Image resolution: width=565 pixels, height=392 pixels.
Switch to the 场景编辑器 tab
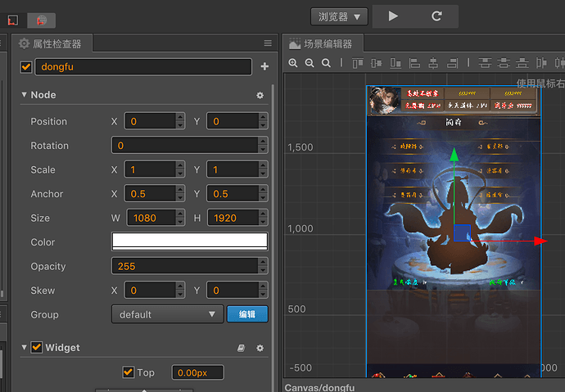323,44
